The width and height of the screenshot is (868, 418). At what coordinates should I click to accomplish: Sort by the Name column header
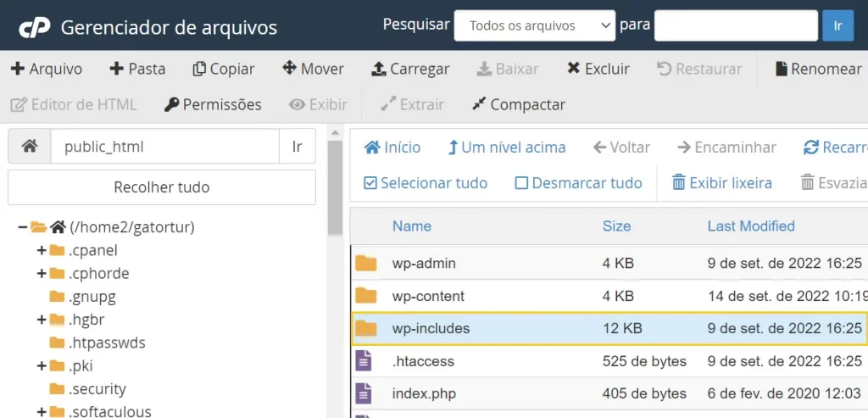click(412, 226)
